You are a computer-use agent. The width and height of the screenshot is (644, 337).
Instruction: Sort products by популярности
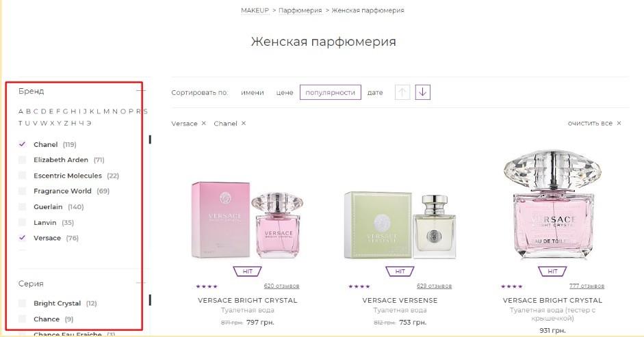click(x=331, y=92)
